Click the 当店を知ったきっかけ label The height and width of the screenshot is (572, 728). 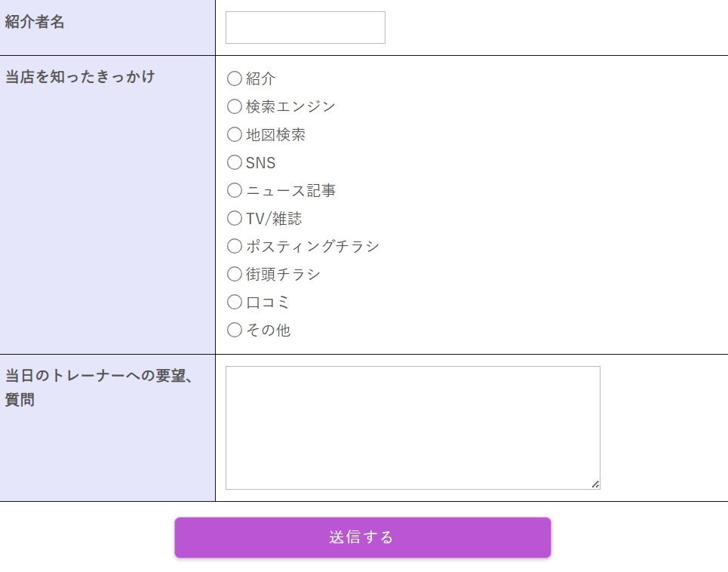[x=80, y=77]
